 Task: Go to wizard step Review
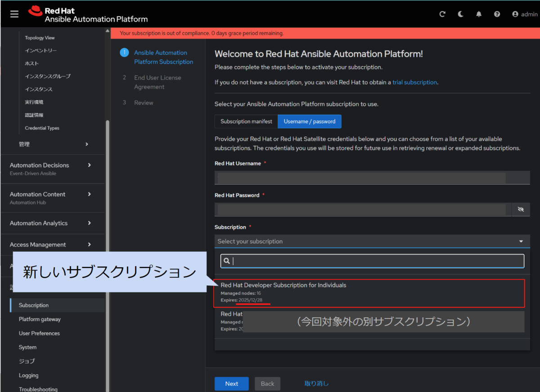point(144,103)
